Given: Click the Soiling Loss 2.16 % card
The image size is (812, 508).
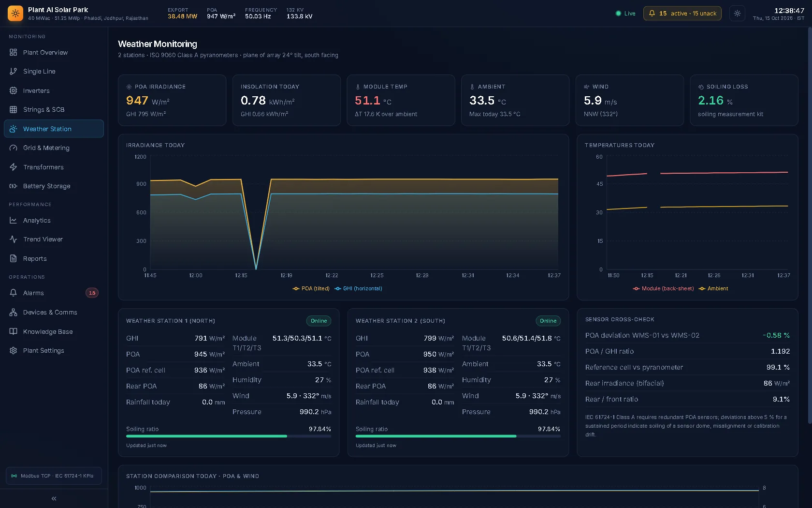Looking at the screenshot, I should coord(744,100).
